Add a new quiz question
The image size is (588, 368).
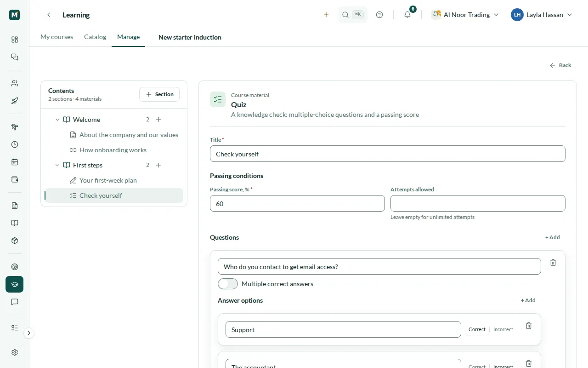click(x=553, y=237)
